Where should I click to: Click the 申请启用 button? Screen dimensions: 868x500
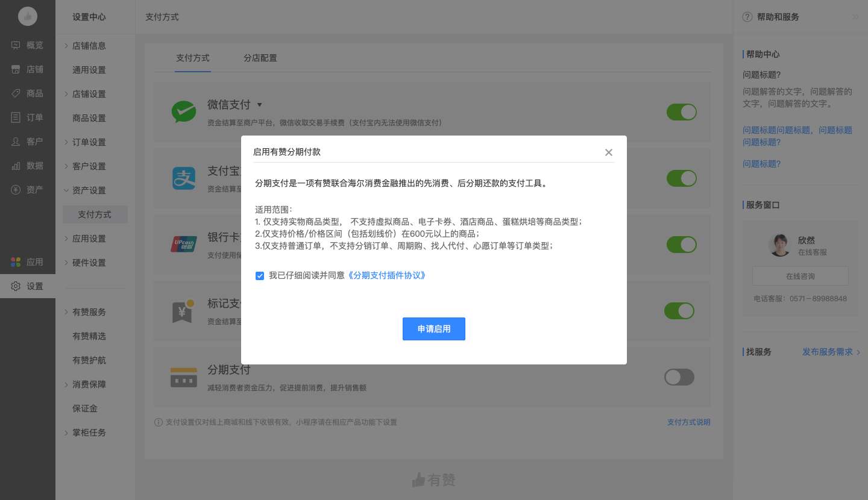tap(434, 329)
